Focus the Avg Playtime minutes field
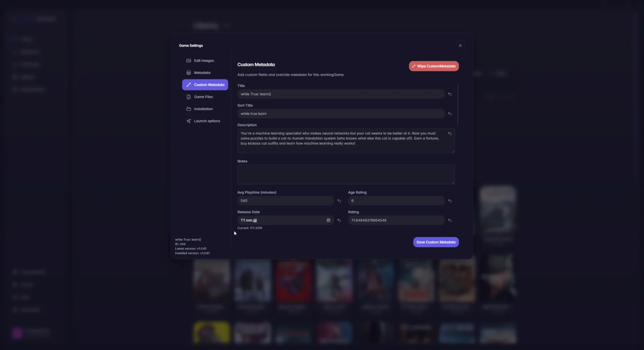 point(285,201)
